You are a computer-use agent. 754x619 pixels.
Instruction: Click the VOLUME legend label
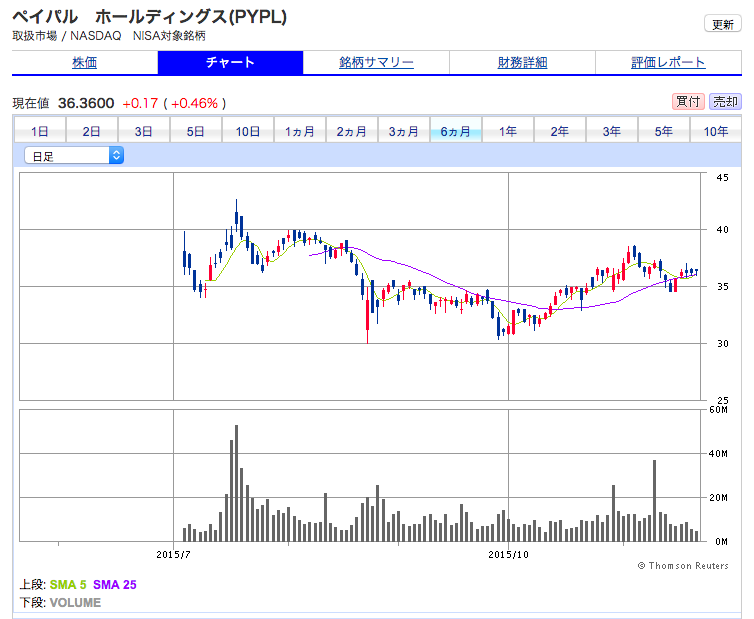pyautogui.click(x=75, y=603)
